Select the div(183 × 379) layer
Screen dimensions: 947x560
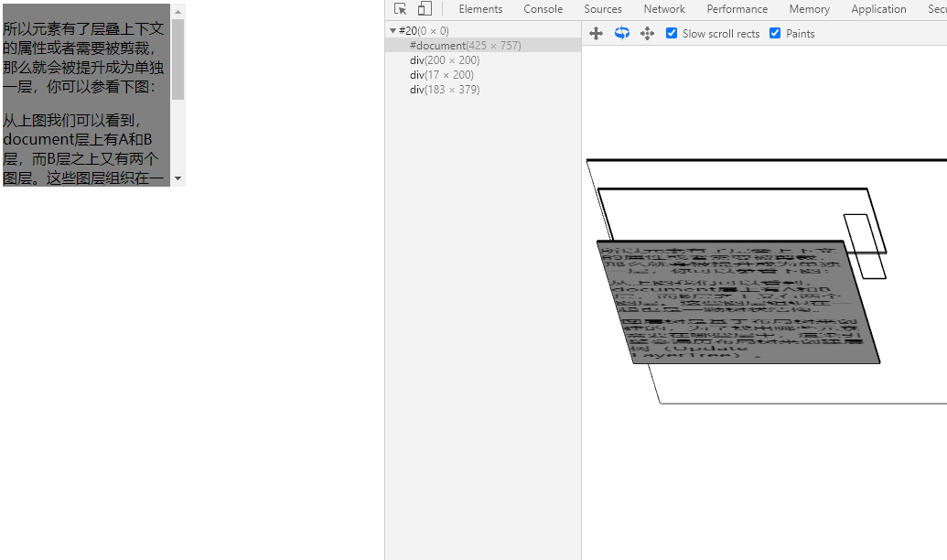[x=483, y=90]
